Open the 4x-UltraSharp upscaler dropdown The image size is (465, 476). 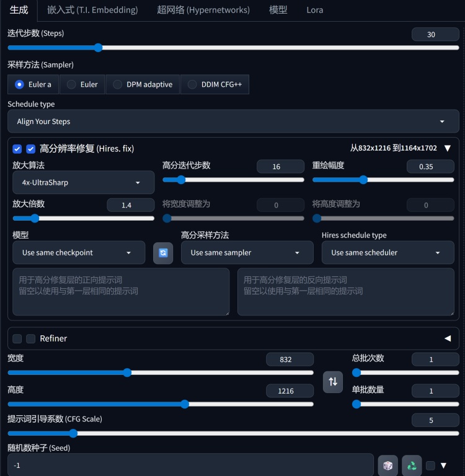pos(84,182)
